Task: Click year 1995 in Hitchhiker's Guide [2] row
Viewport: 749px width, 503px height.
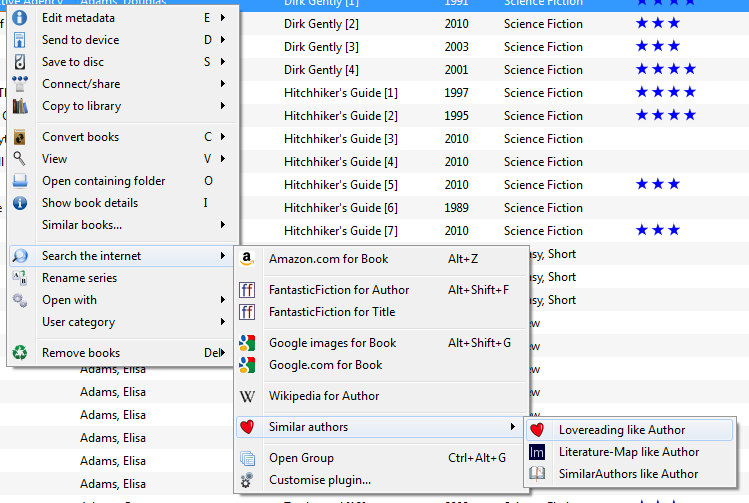Action: click(456, 116)
